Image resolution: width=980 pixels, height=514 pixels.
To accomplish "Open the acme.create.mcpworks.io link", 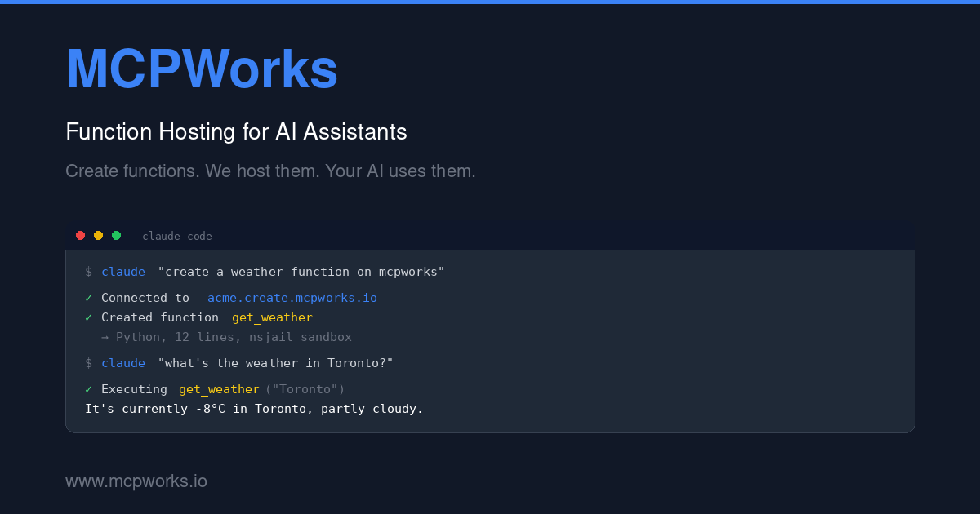I will click(x=292, y=298).
